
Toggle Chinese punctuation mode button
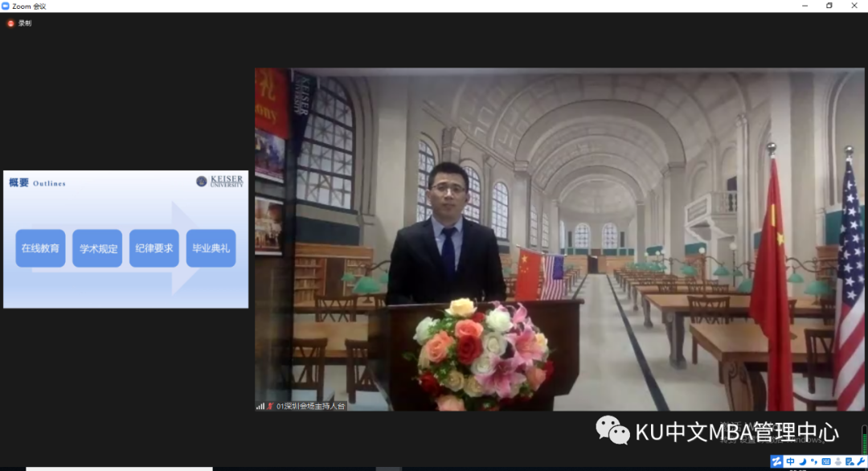point(814,461)
